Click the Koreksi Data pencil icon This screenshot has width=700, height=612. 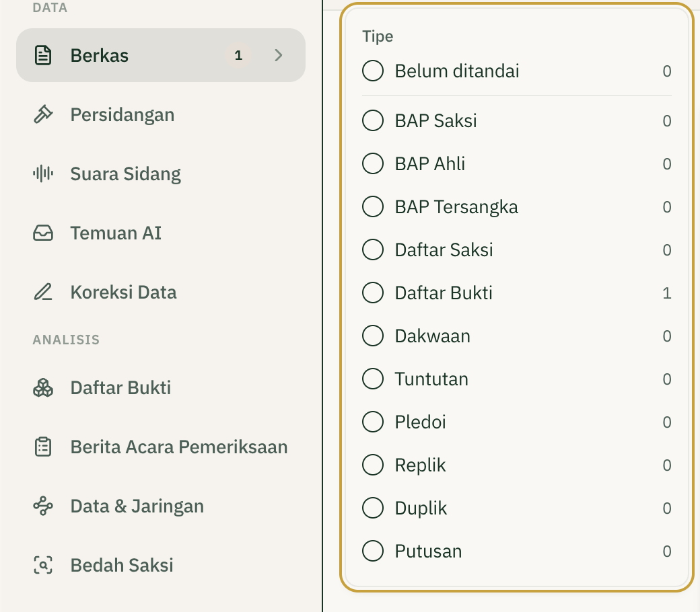click(43, 292)
